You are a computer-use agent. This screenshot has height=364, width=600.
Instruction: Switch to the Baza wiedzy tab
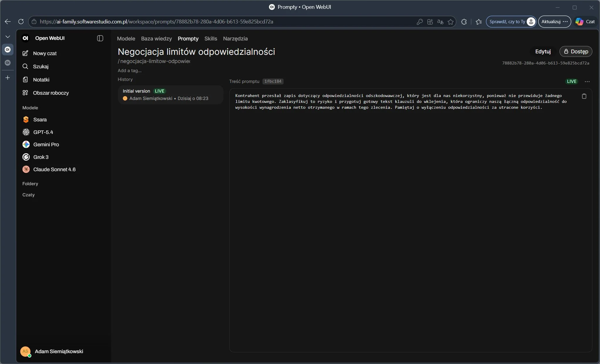coord(156,39)
